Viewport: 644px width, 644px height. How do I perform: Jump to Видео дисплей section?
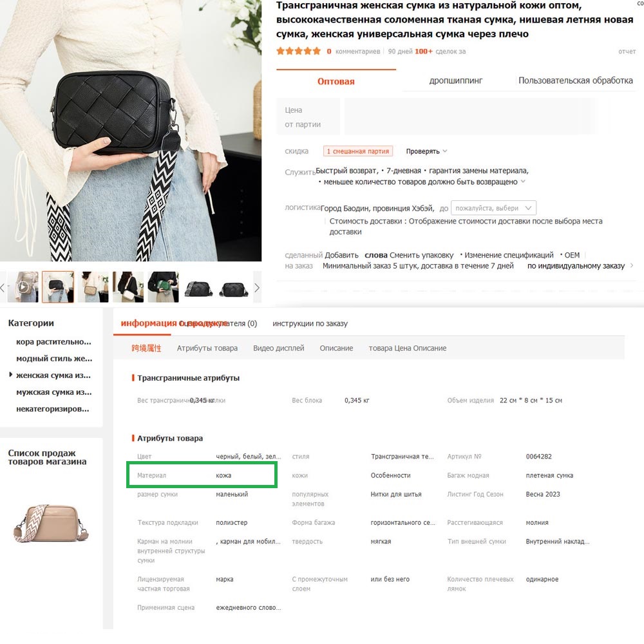click(278, 348)
